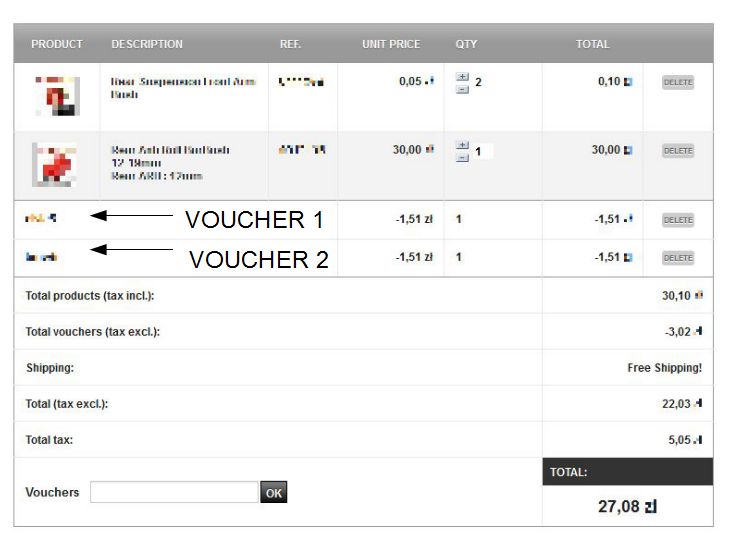Viewport: 732px width, 545px height.
Task: Increase quantity of the 30,00 product
Action: coord(462,145)
